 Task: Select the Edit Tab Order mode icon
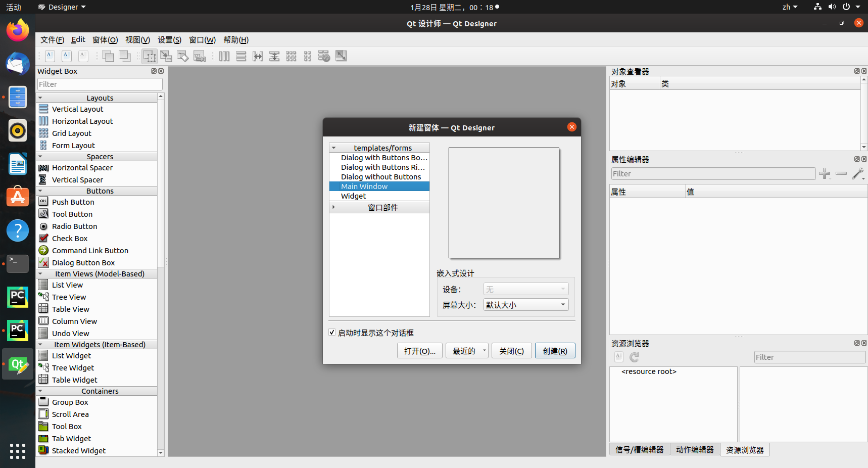coord(200,56)
